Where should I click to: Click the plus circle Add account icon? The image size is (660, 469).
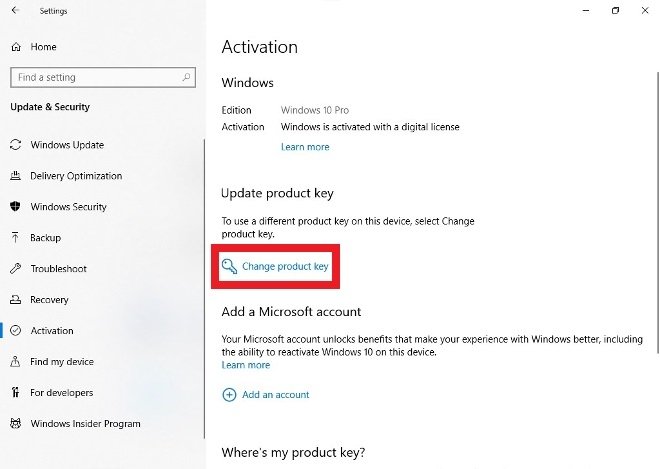point(229,394)
